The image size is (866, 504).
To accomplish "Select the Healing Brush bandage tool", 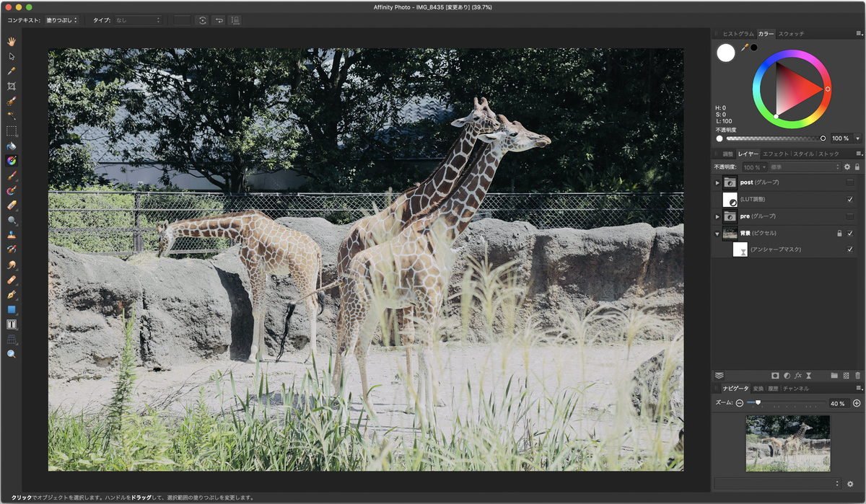I will pyautogui.click(x=12, y=280).
